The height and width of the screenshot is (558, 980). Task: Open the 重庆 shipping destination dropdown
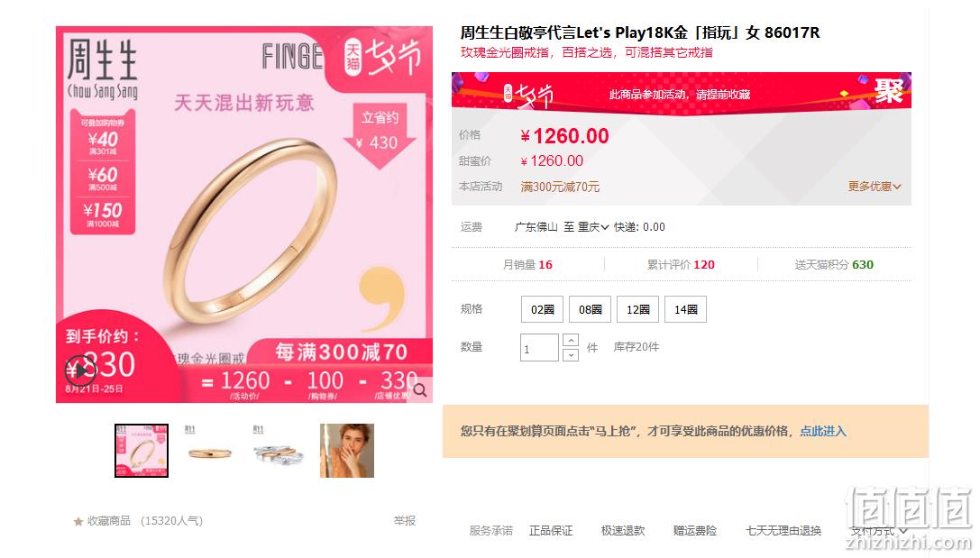pos(593,227)
